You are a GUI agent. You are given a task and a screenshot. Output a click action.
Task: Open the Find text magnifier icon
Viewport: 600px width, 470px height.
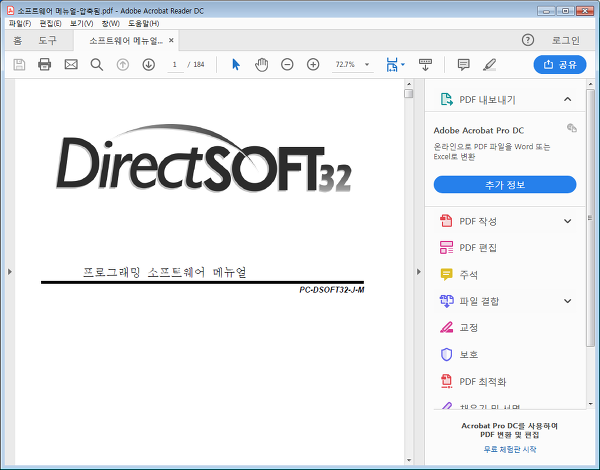point(96,64)
